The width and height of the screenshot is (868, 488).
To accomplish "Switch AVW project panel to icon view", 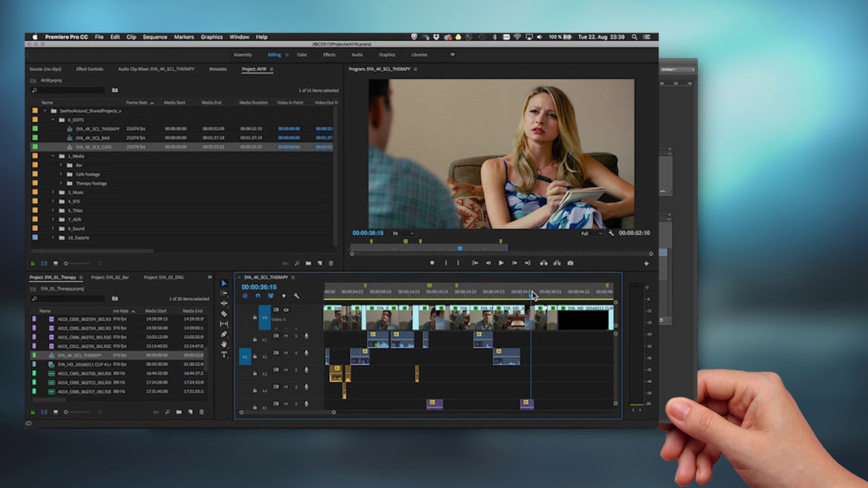I will point(54,263).
